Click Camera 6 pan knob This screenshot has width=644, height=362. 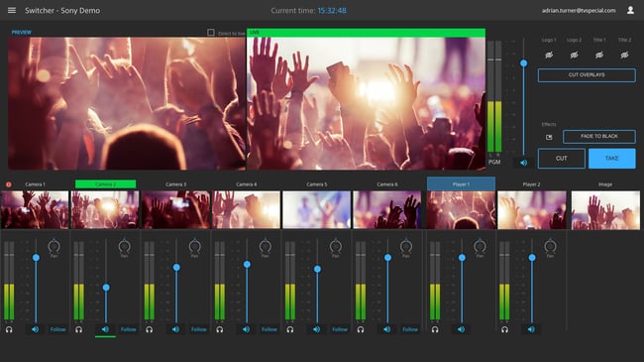tap(406, 246)
